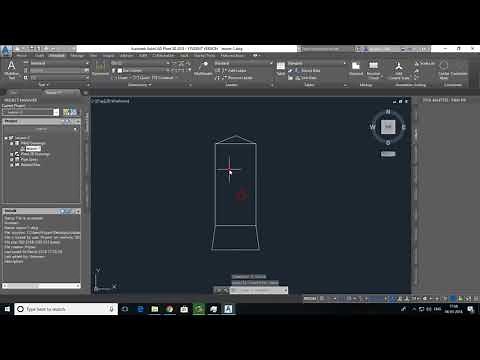Open File Explorer from the taskbar
The image size is (480, 360).
point(155,309)
